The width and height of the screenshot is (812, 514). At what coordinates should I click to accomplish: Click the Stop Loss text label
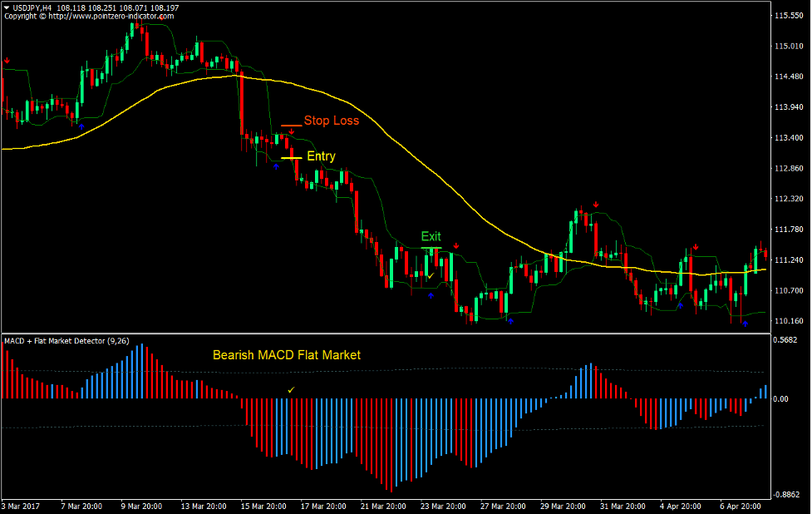point(331,120)
